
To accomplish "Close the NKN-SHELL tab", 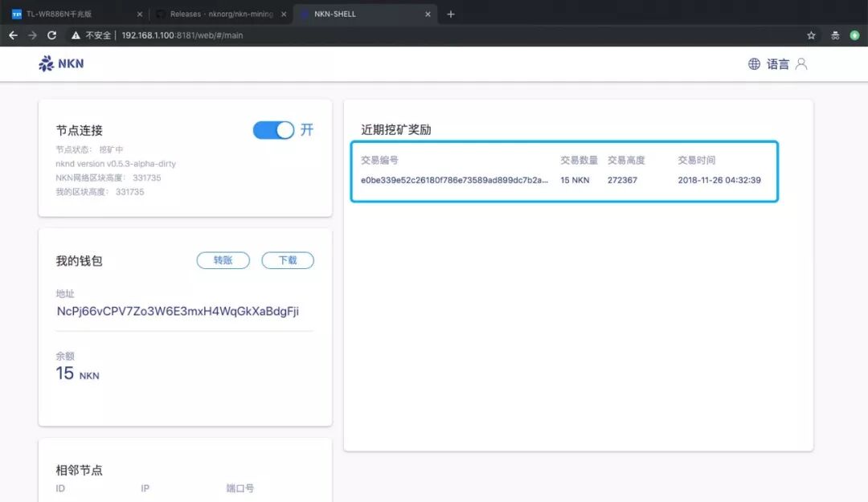I will (428, 14).
